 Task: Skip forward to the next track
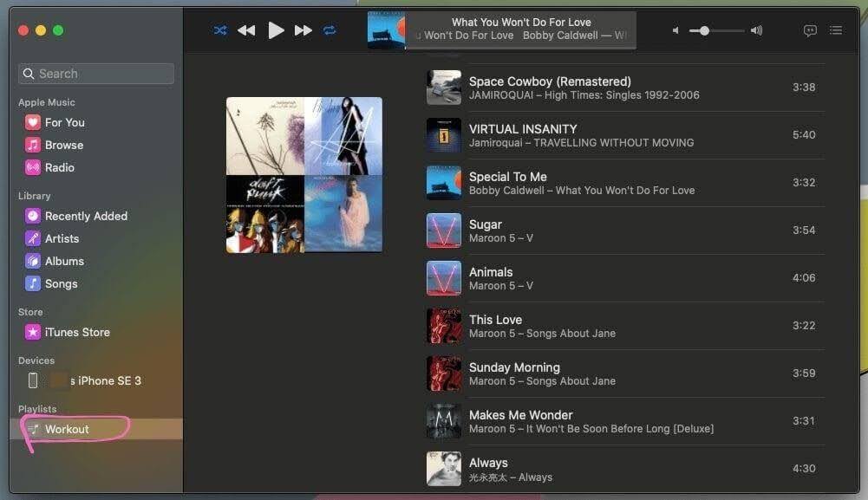(x=303, y=30)
